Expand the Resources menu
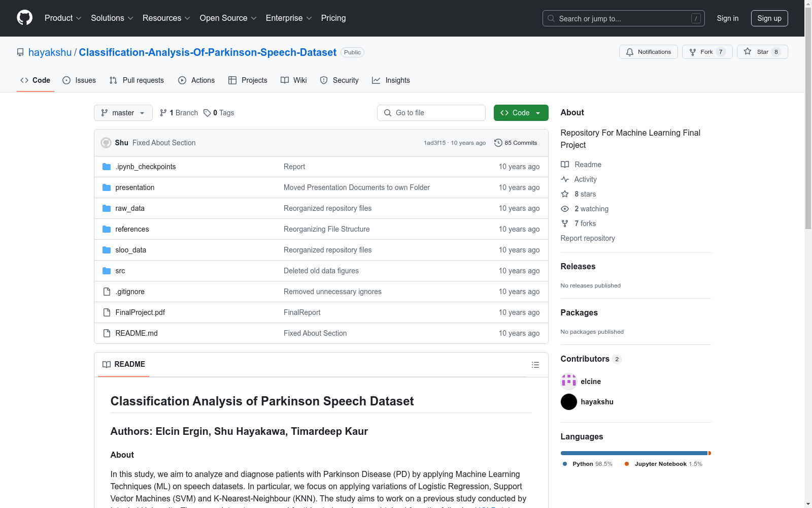812x508 pixels. pos(166,18)
